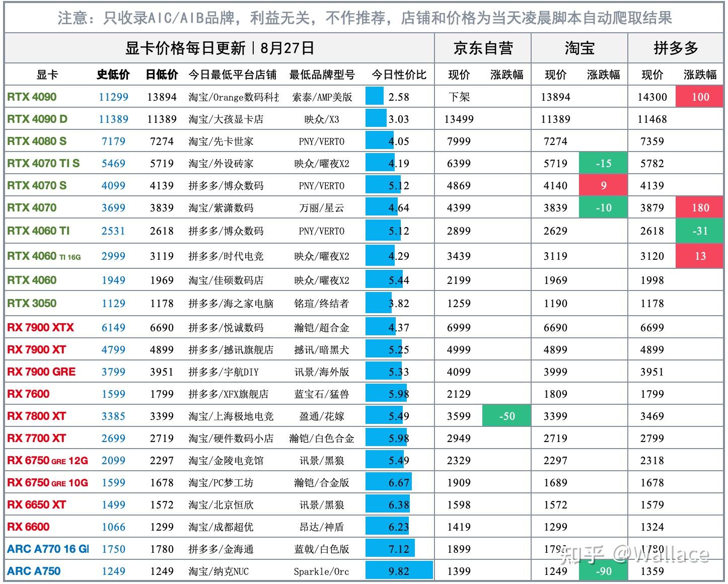Click the 日低价 column header
Image resolution: width=728 pixels, height=584 pixels.
[x=162, y=75]
